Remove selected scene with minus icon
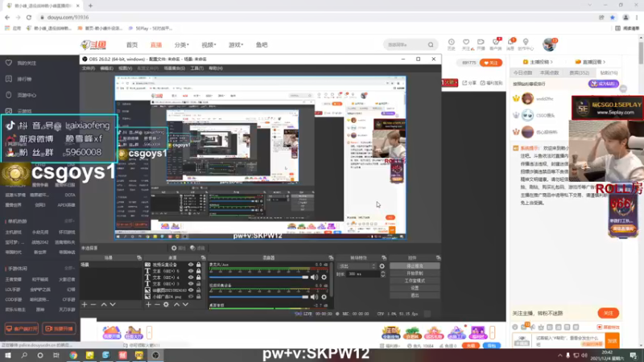644x362 pixels. tap(93, 305)
